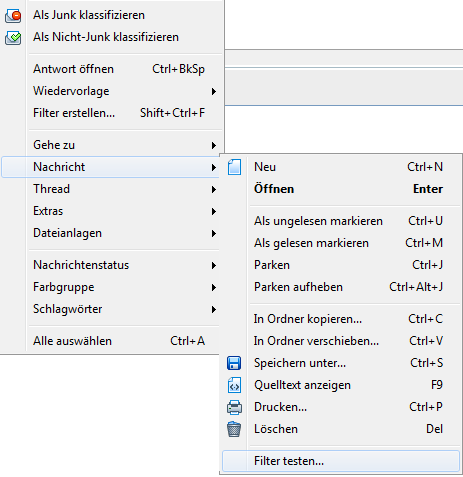Click the not-junk envelope checkmark icon
Screen dimensions: 463x477
pyautogui.click(x=13, y=38)
